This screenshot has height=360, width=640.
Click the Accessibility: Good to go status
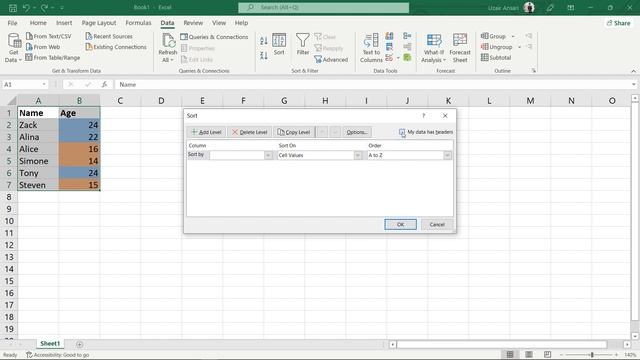pyautogui.click(x=58, y=355)
